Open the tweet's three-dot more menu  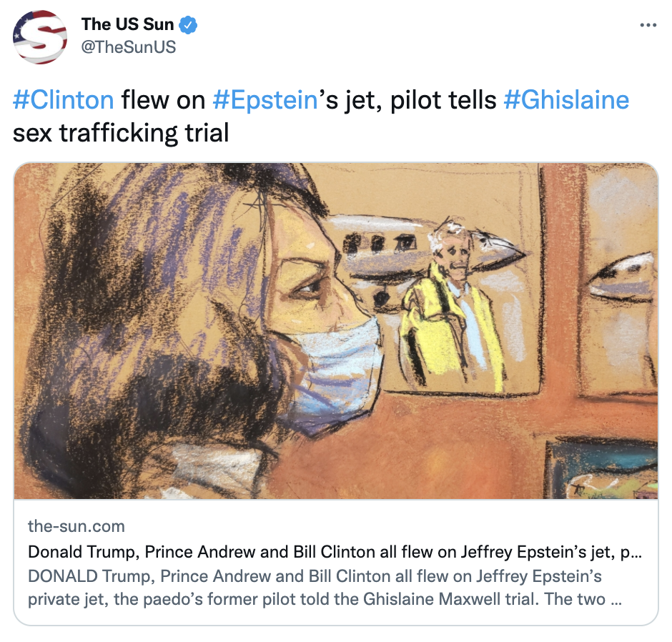648,25
